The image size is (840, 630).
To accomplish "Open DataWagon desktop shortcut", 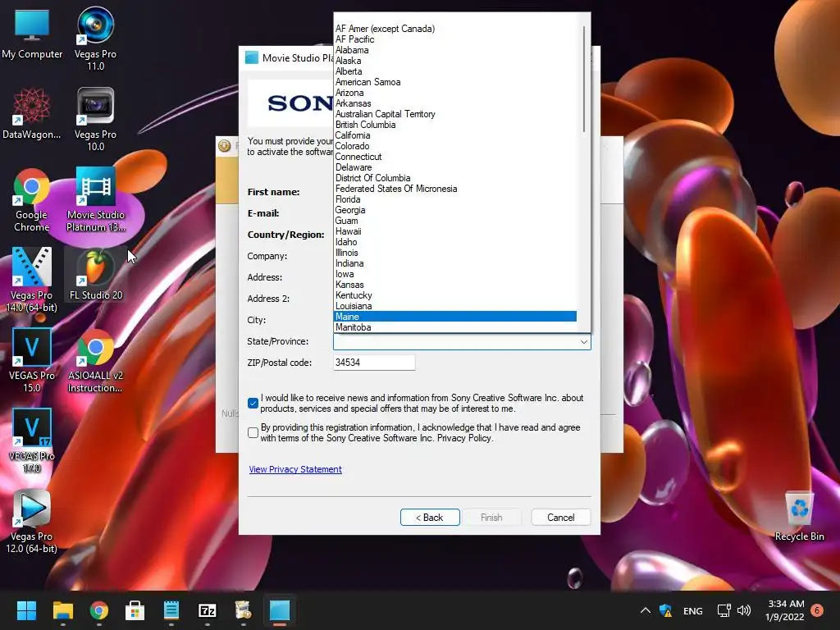I will (x=32, y=113).
